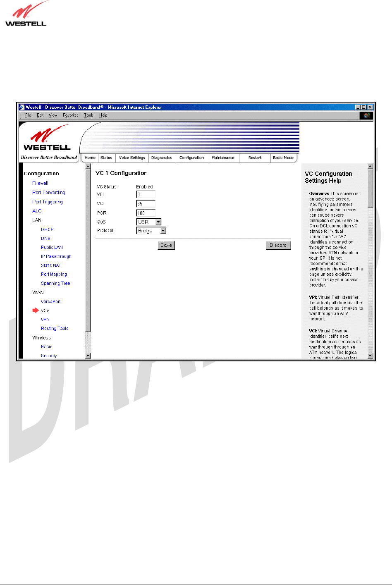The height and width of the screenshot is (585, 392).
Task: Open the Favorites menu
Action: 71,115
